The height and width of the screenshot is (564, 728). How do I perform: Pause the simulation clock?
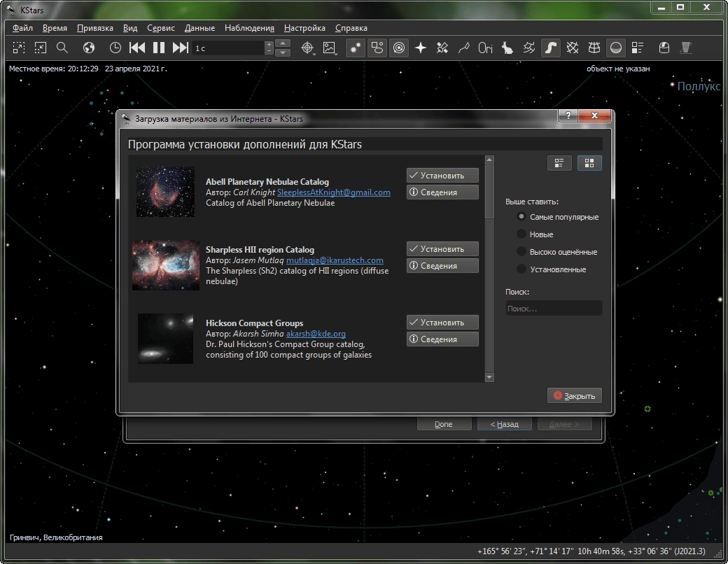(159, 48)
